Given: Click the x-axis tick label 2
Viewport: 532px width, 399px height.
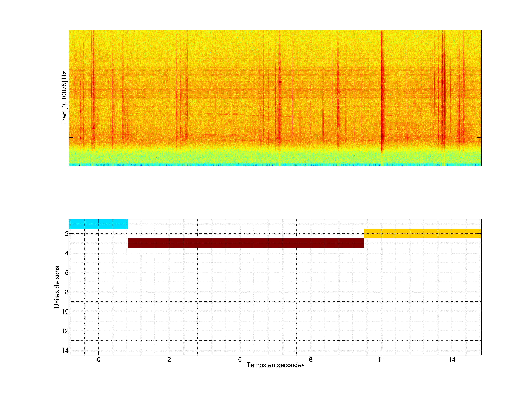Looking at the screenshot, I should tap(169, 359).
